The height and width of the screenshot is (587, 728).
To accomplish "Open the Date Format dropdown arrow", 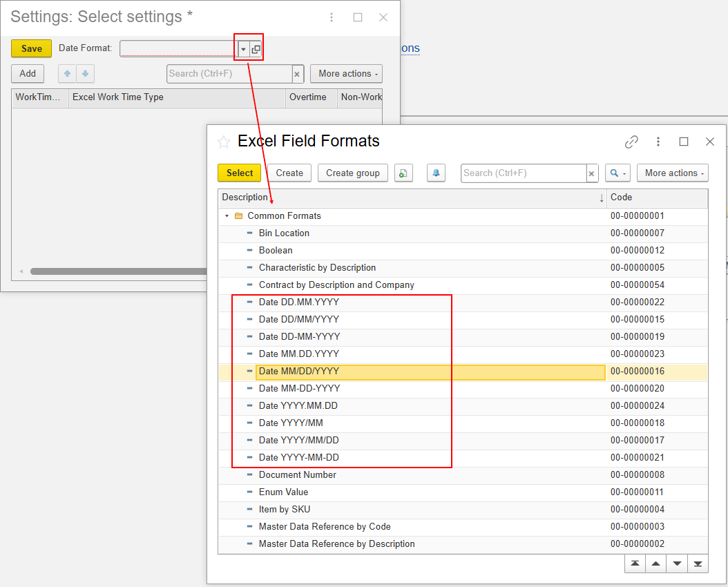I will click(243, 49).
